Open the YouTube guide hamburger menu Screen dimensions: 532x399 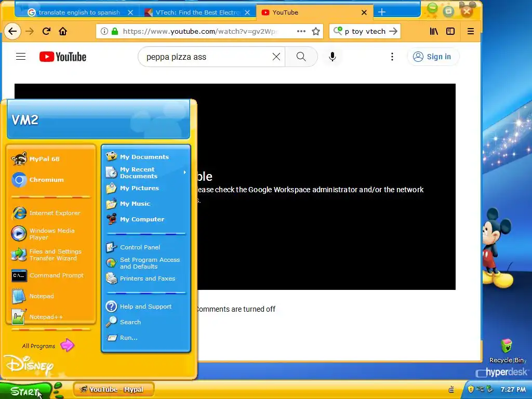click(x=21, y=57)
